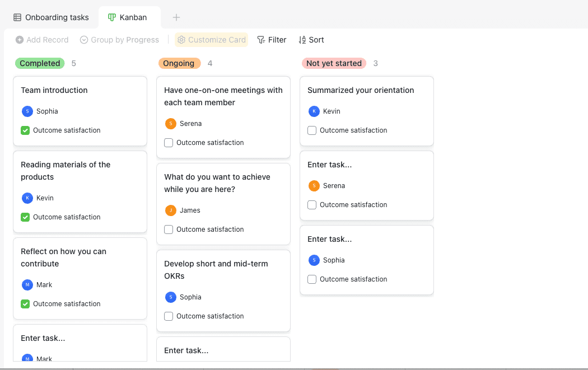Screen dimensions: 588x370
Task: Click James's orange avatar icon
Action: pos(171,210)
